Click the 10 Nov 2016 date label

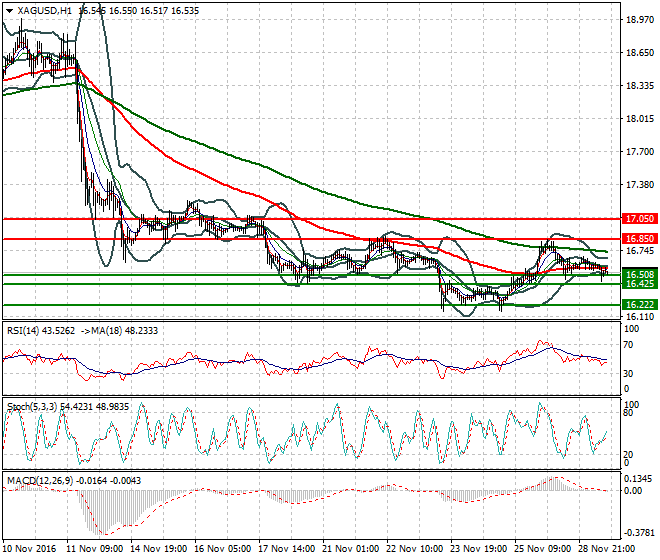[29, 549]
